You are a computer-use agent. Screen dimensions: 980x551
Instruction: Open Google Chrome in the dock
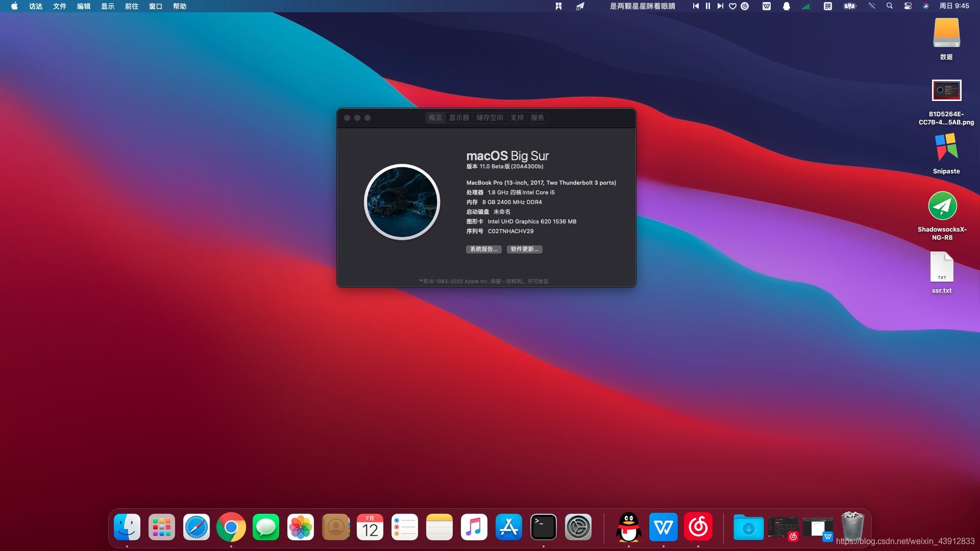231,527
